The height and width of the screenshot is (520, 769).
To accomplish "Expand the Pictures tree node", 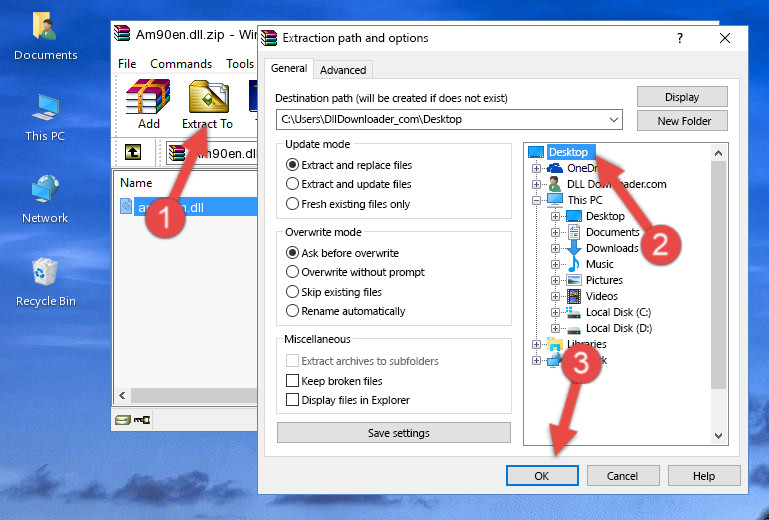I will (555, 281).
